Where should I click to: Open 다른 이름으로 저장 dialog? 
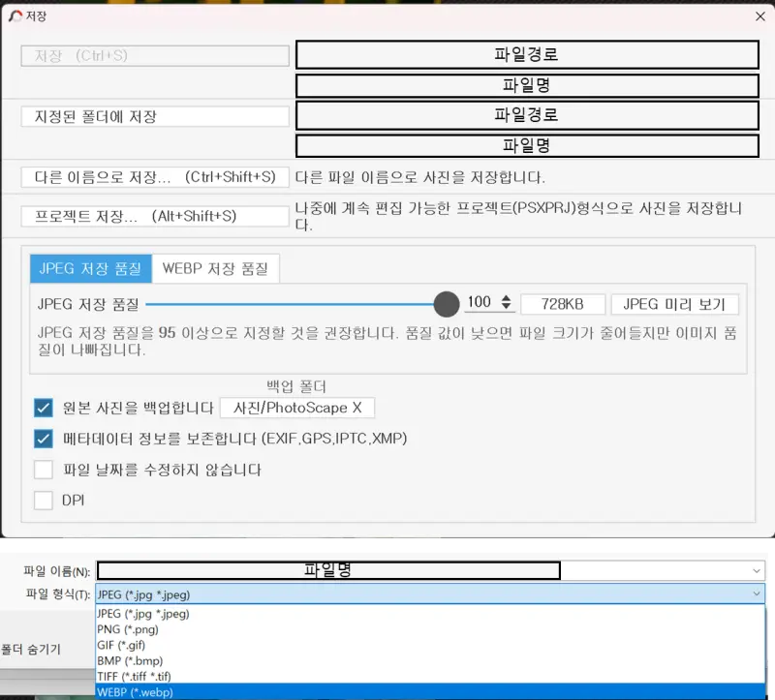click(x=154, y=177)
